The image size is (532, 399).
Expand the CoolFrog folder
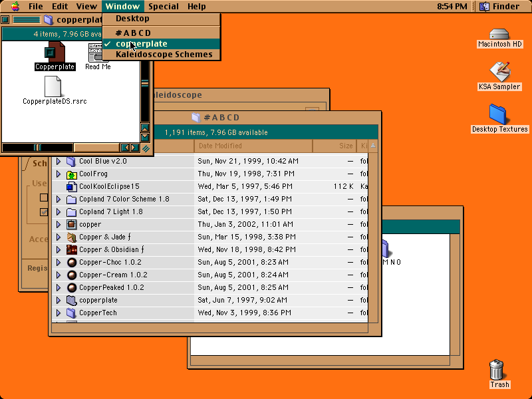point(59,174)
